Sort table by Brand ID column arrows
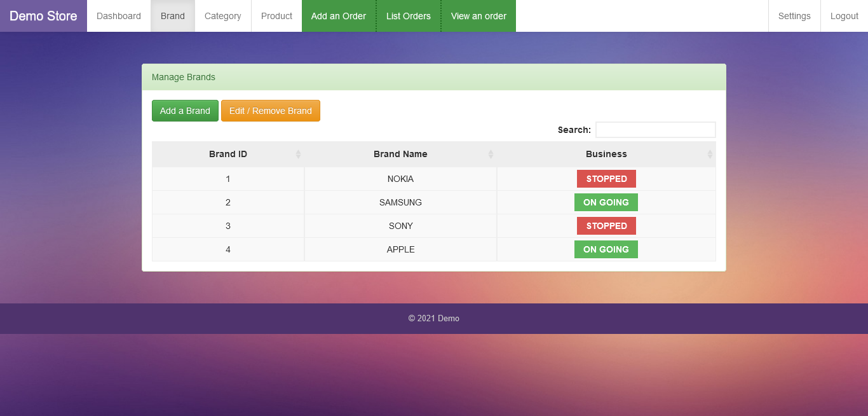Viewport: 868px width, 416px height. tap(298, 154)
